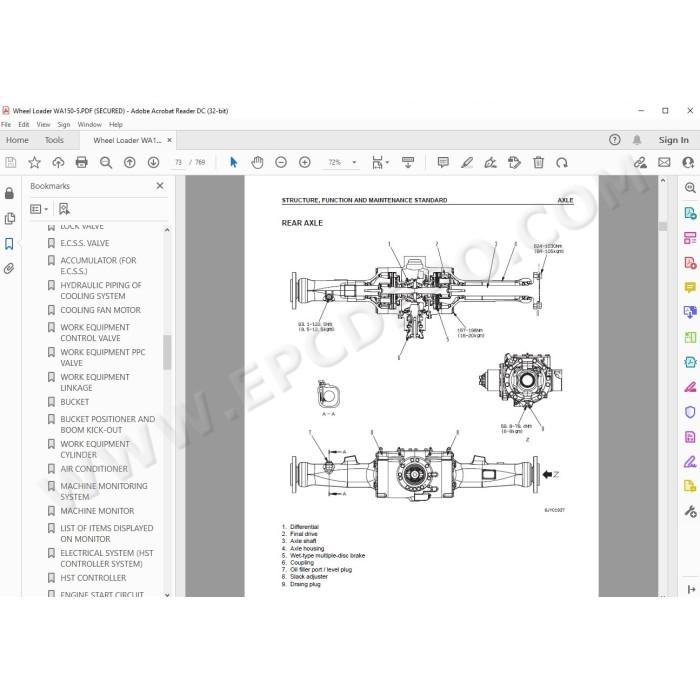Open the WORK EQUIPMENT LINKAGE bookmark
This screenshot has height=700, width=700.
pyautogui.click(x=95, y=383)
